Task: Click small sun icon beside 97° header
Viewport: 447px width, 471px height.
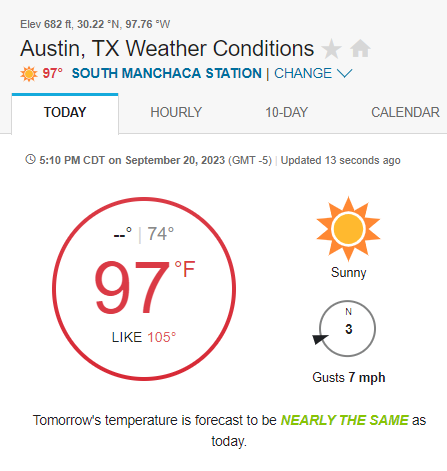Action: [29, 74]
